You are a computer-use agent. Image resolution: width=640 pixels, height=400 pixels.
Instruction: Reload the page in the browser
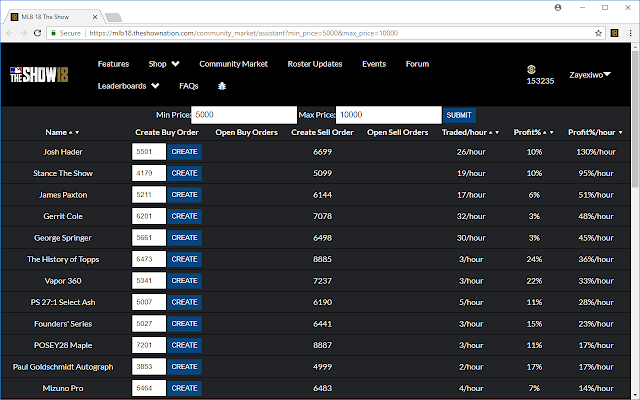click(x=37, y=33)
